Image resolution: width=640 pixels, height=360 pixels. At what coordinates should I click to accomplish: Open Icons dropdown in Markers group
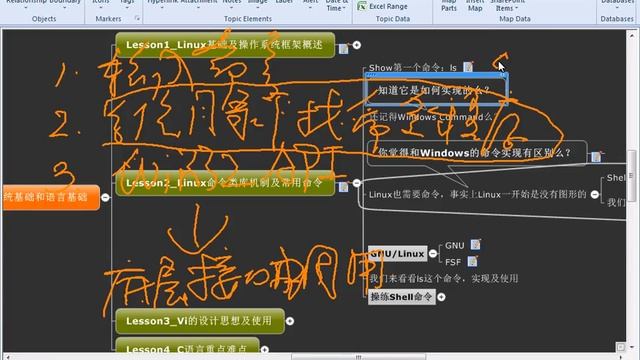point(100,7)
